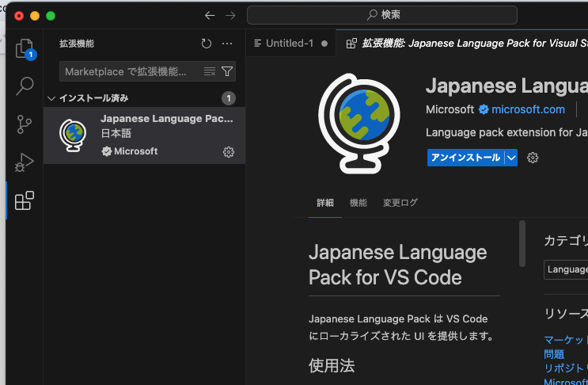588x385 pixels.
Task: Clear the extension search results icon
Action: (x=210, y=71)
